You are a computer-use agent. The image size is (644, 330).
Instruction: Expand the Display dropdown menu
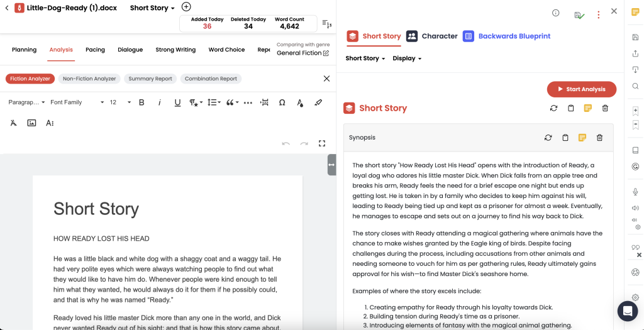click(x=407, y=58)
